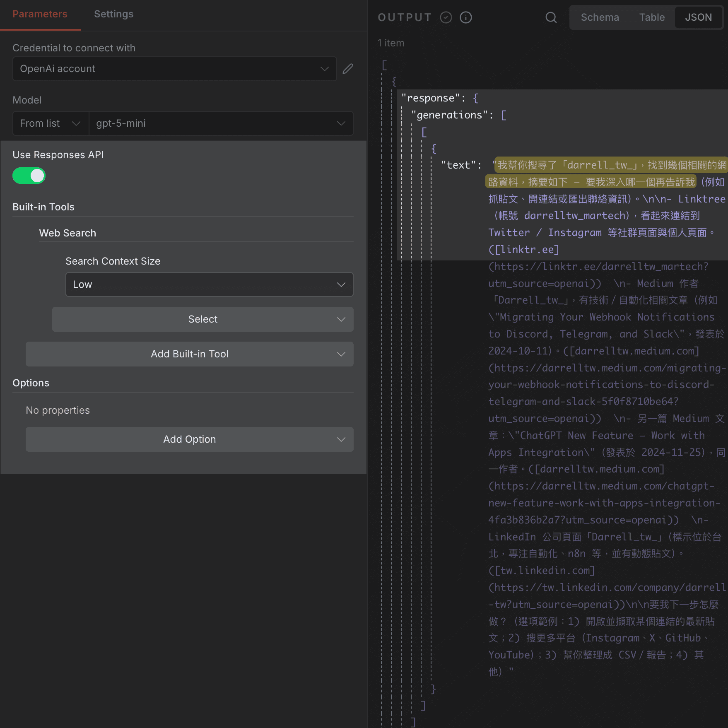Click the 1 item label in OUTPUT
Viewport: 728px width, 728px height.
tap(391, 43)
